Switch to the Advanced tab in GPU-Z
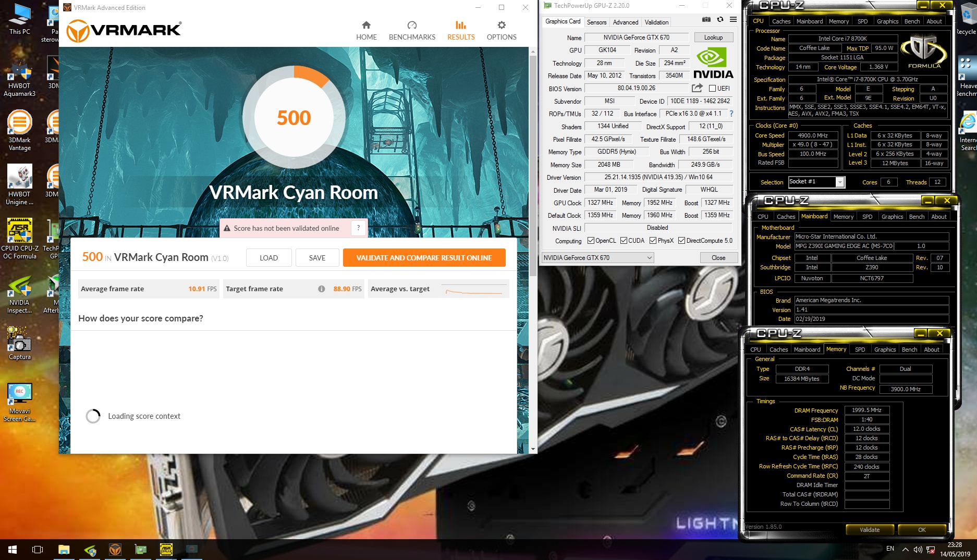This screenshot has width=977, height=560. 625,22
